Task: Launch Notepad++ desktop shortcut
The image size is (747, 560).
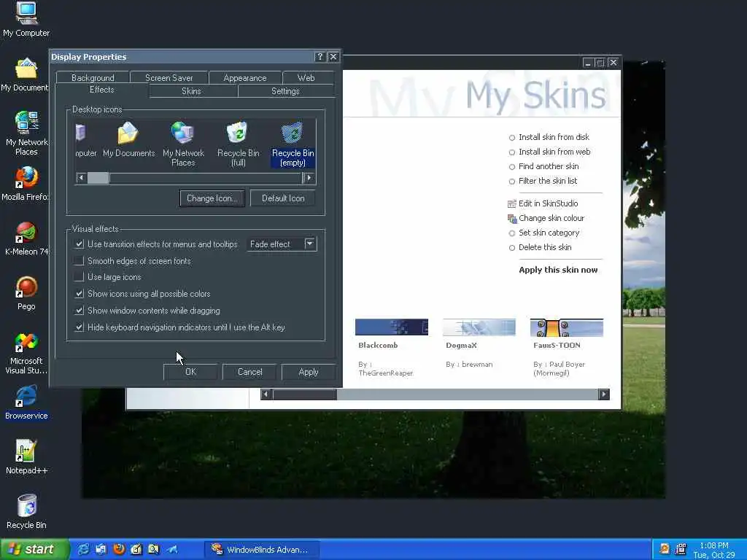Action: (x=26, y=458)
